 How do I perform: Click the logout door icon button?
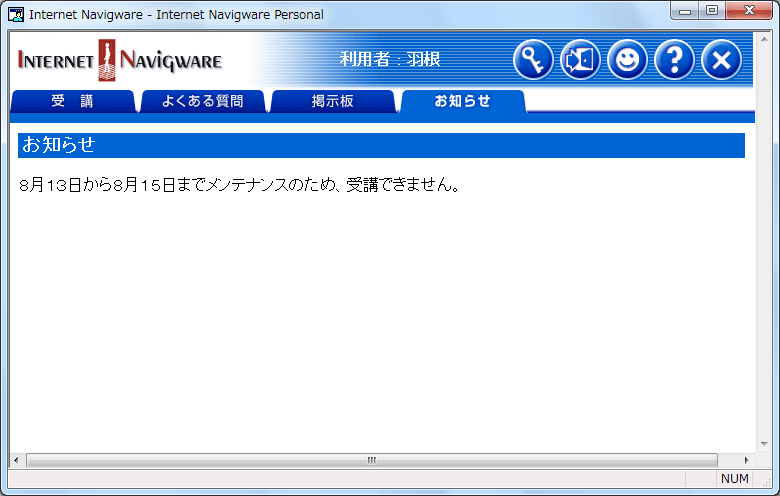580,60
